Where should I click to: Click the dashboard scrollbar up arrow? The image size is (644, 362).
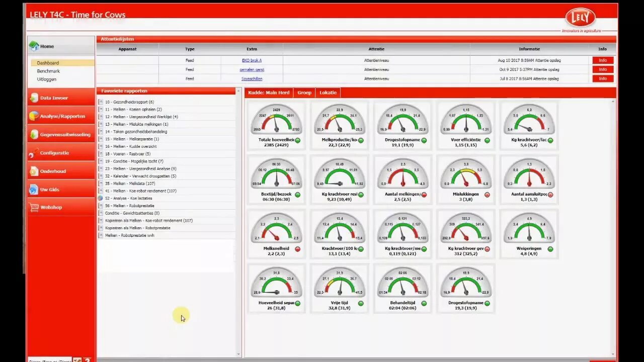point(613,101)
